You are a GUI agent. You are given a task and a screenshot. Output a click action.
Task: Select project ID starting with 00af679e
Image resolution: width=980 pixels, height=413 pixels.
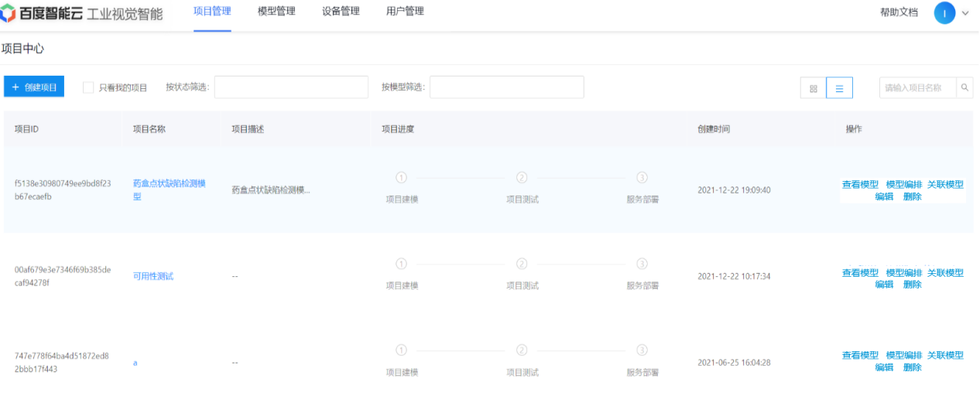tap(63, 276)
